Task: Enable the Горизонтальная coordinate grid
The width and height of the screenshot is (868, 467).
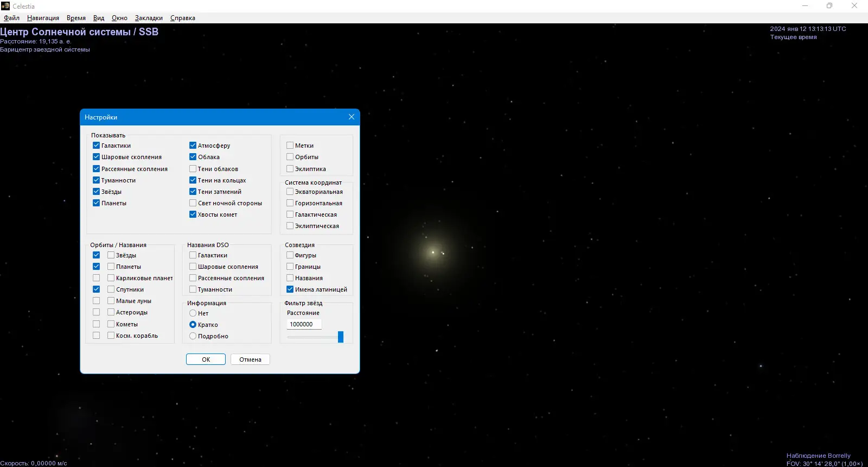Action: coord(290,203)
